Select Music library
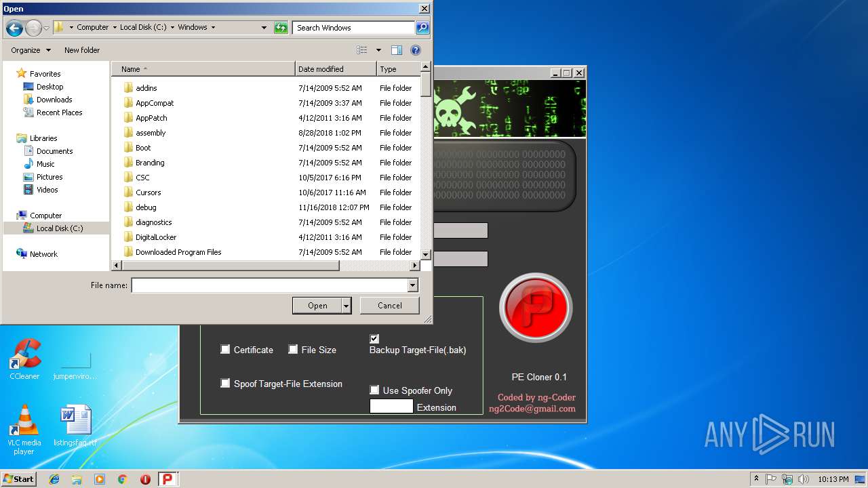868x488 pixels. tap(45, 164)
